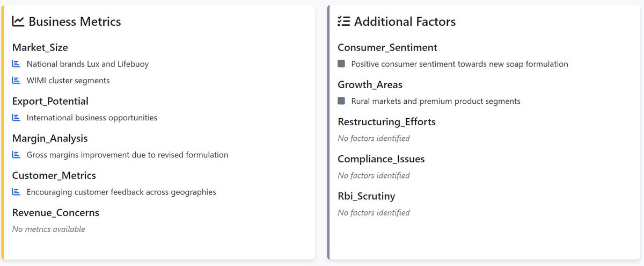Select the Compliance_Issues heading
The width and height of the screenshot is (644, 266).
click(381, 159)
